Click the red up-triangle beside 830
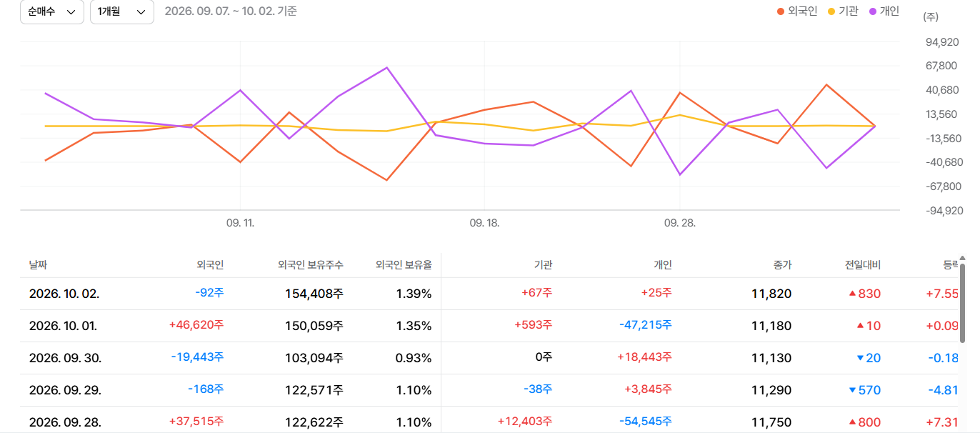 click(x=852, y=294)
